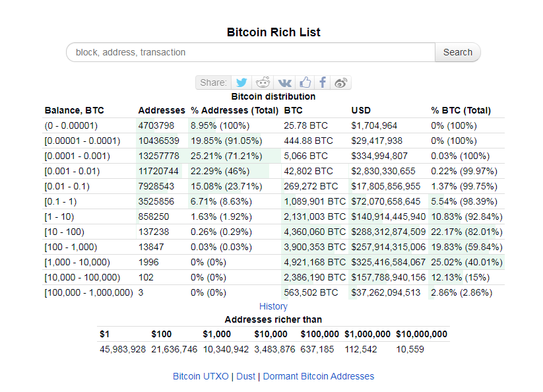
Task: Select the [10 - 100) balance range
Action: click(65, 232)
